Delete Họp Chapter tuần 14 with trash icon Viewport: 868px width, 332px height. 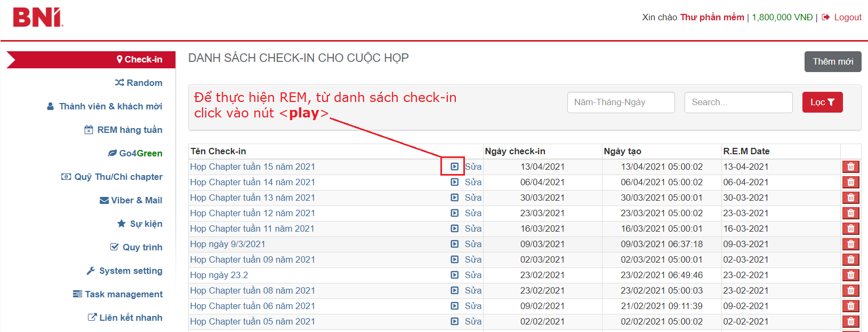(850, 182)
